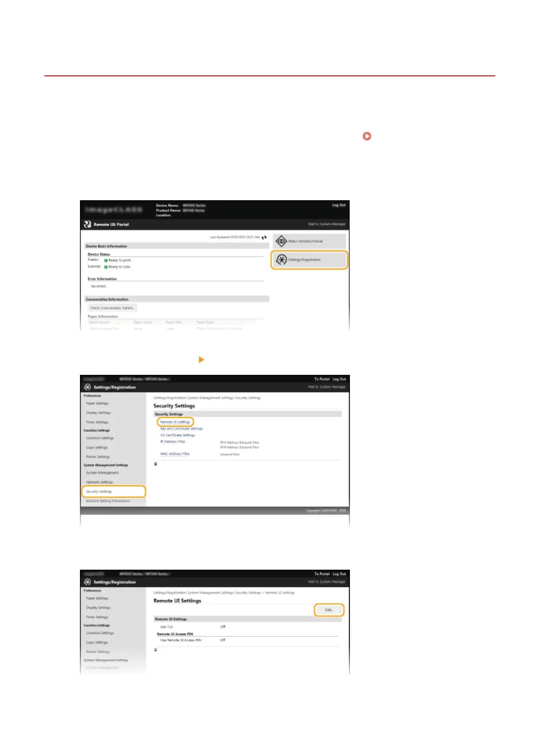Select System Management in the Security Settings page sidebar
Viewport: 535px width, 756px height.
pos(102,473)
